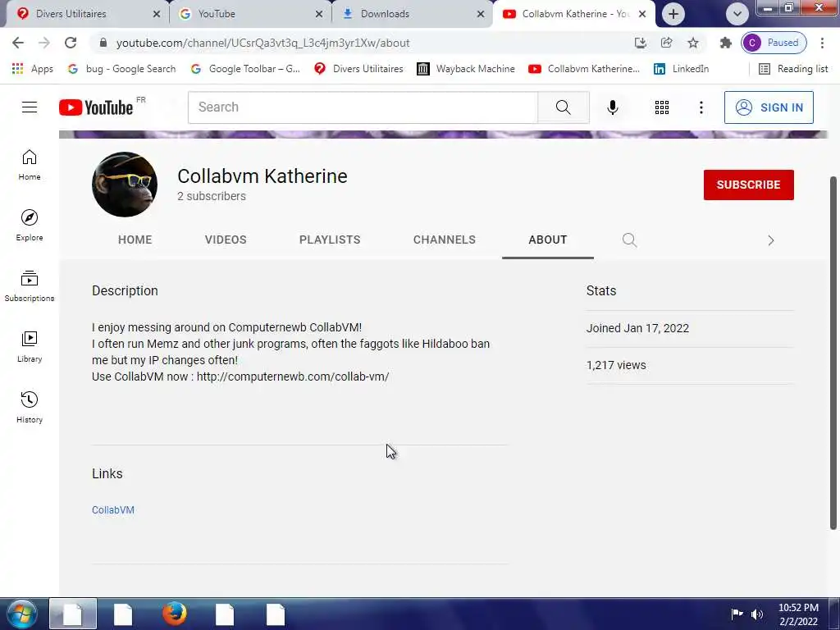This screenshot has width=840, height=630.
Task: Click '2 subscribers' text
Action: click(x=212, y=197)
